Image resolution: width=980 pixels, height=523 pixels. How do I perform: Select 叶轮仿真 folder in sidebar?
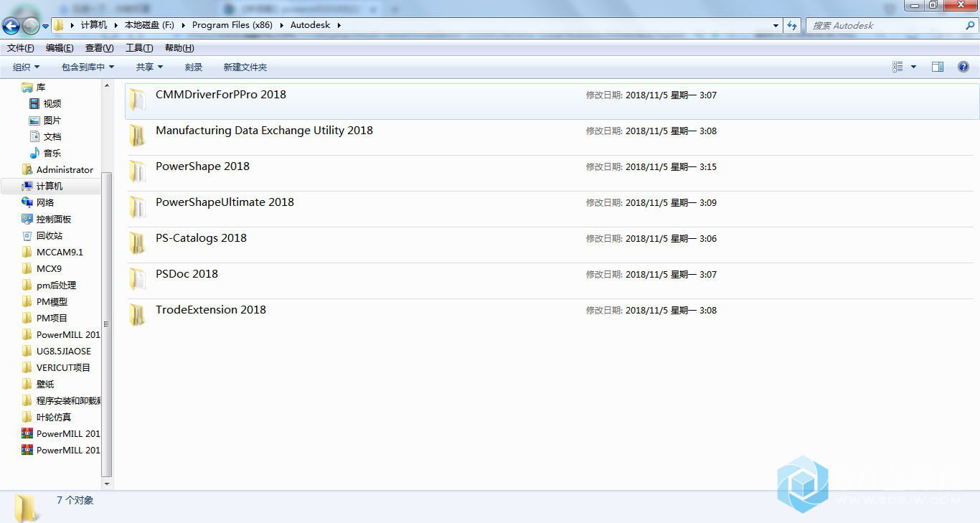click(x=54, y=417)
